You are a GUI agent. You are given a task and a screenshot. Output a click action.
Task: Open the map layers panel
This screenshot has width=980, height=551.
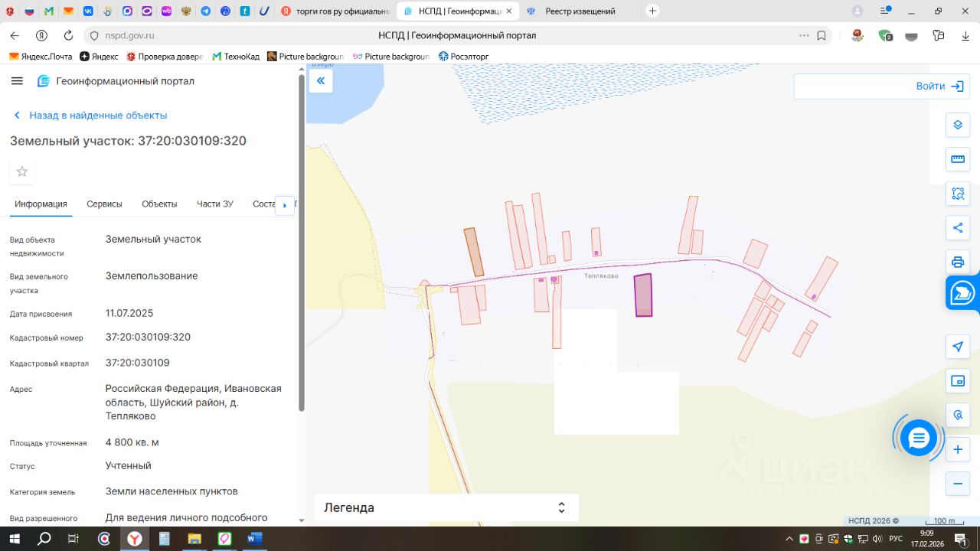coord(958,125)
